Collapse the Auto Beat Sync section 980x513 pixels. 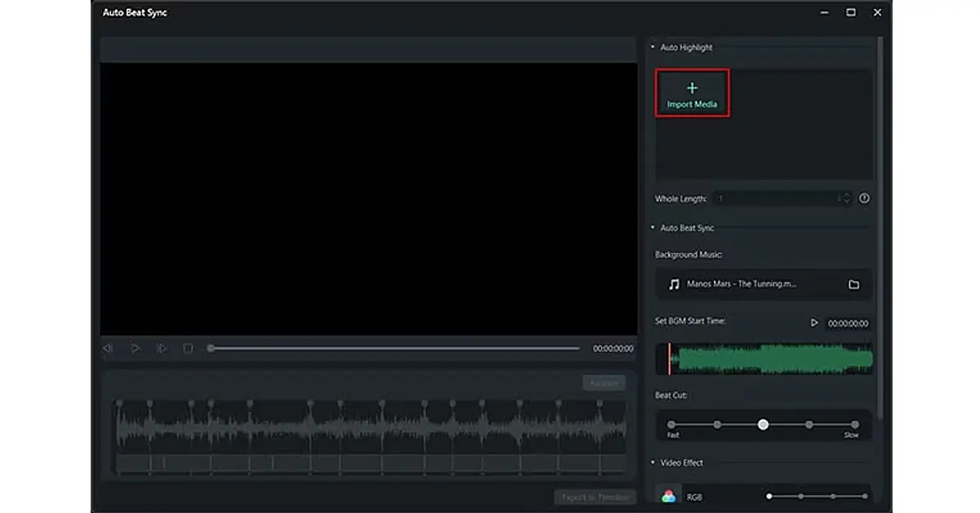tap(653, 228)
